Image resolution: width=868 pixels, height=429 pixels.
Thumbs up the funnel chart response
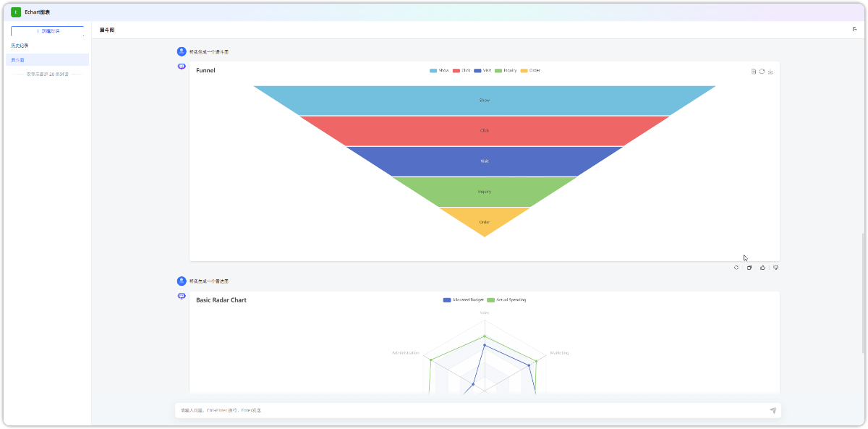point(762,268)
